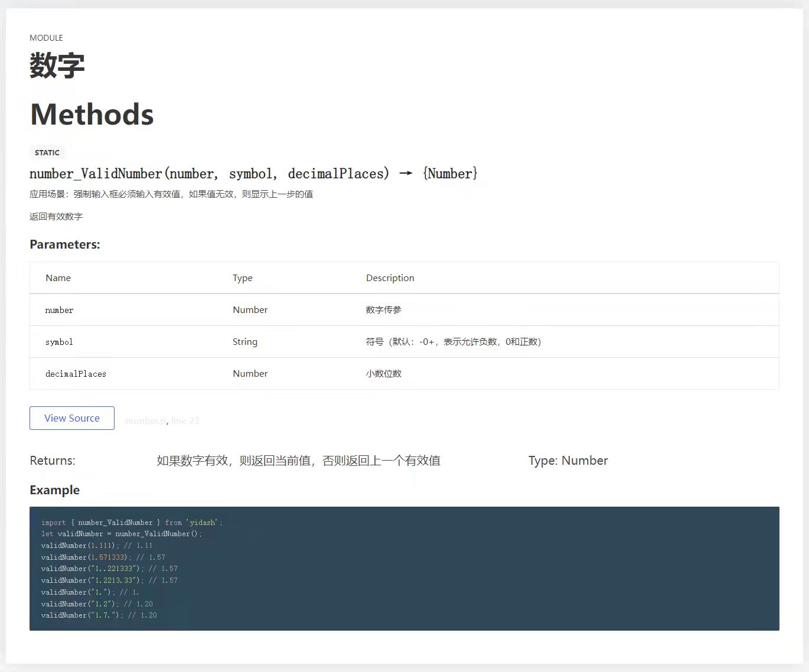Click the 'decimalPlaces' parameter name cell
This screenshot has width=809, height=672.
point(76,374)
